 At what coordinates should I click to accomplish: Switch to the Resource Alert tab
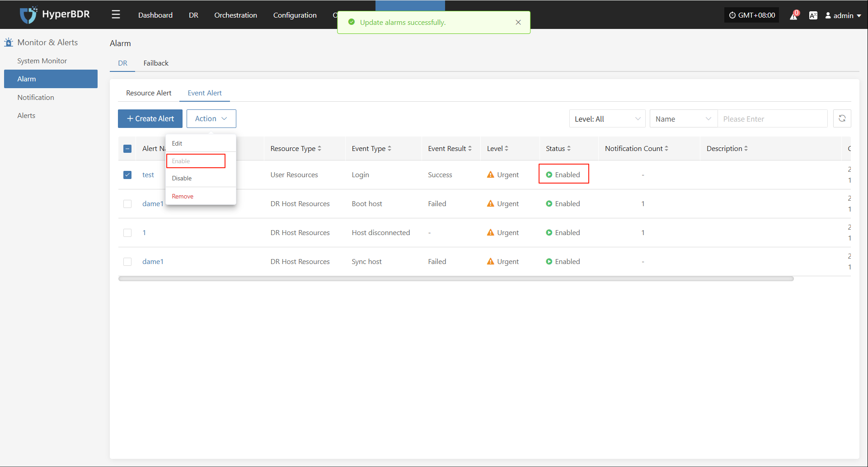pos(149,93)
